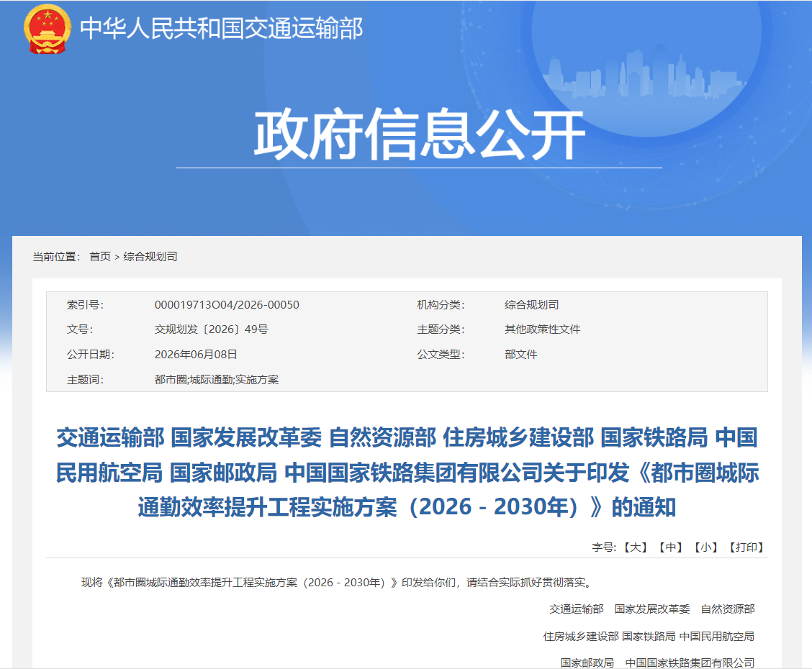Click the 主题分类 label

click(x=441, y=329)
